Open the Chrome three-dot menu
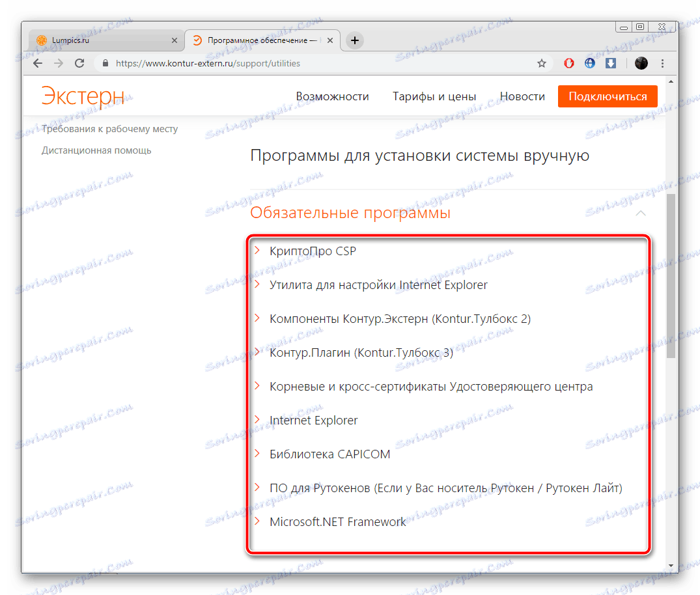 [662, 63]
